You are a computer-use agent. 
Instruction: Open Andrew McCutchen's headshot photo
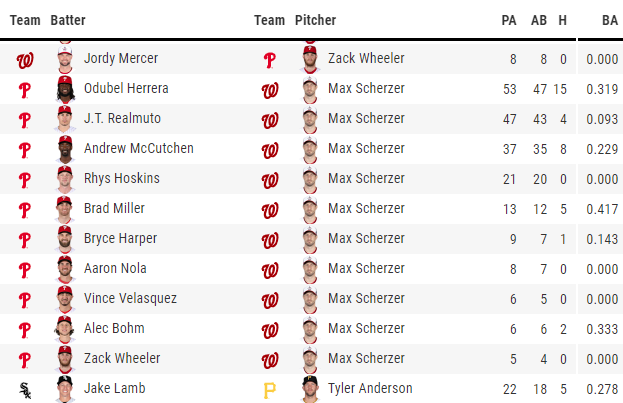(x=65, y=149)
